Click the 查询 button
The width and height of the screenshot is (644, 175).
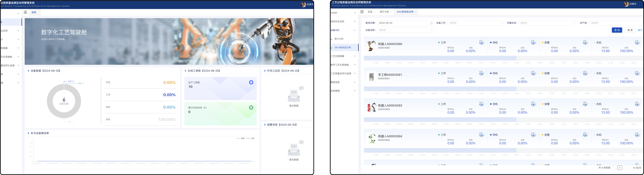click(617, 30)
